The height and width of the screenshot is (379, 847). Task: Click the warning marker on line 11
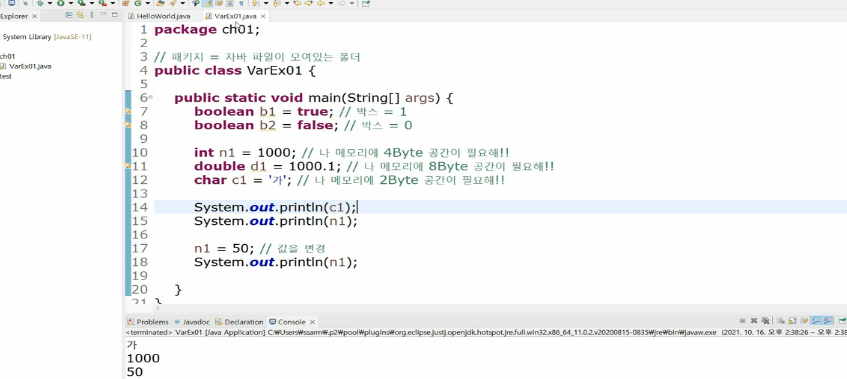[129, 166]
